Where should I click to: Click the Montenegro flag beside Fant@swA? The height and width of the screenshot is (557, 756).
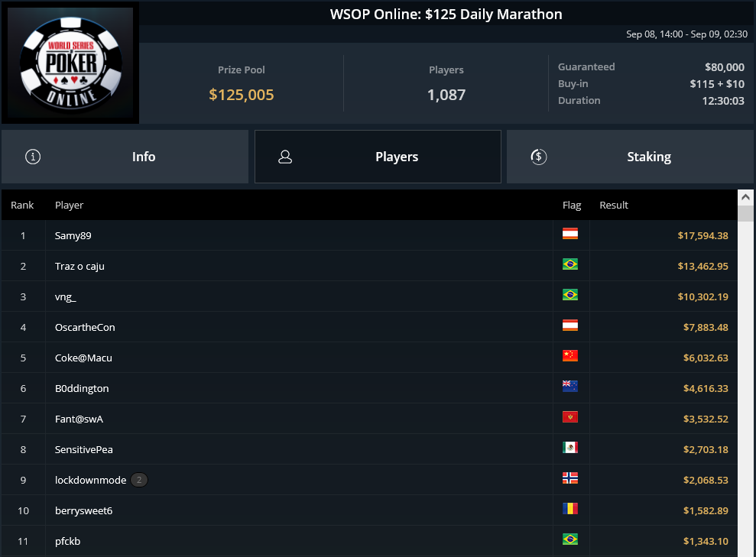tap(570, 416)
